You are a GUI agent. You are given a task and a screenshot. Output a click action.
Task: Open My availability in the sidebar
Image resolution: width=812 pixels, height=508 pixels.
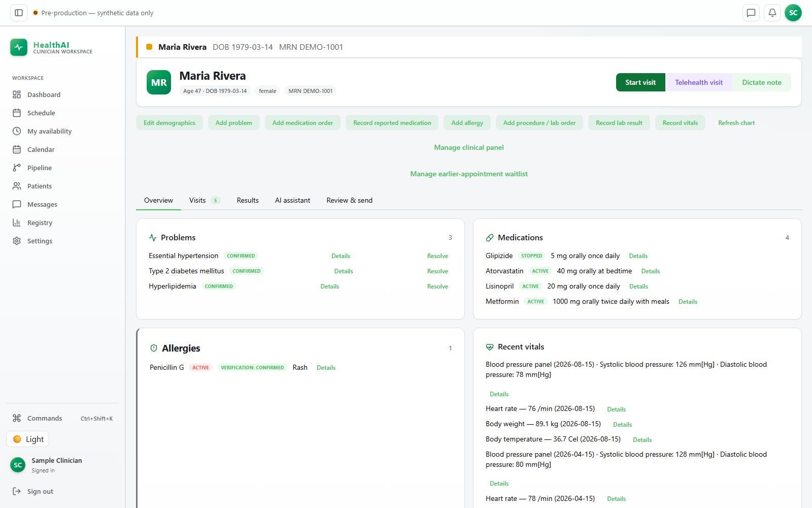coord(62,131)
